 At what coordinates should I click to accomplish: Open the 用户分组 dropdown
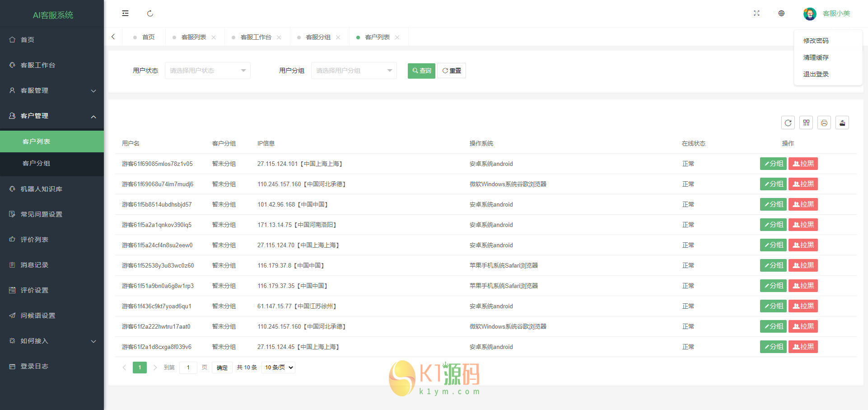pyautogui.click(x=354, y=71)
